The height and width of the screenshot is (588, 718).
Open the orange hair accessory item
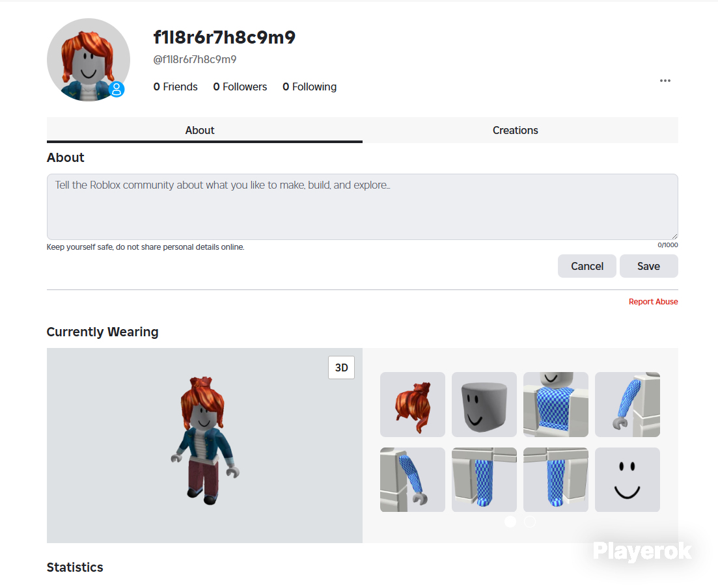(413, 405)
